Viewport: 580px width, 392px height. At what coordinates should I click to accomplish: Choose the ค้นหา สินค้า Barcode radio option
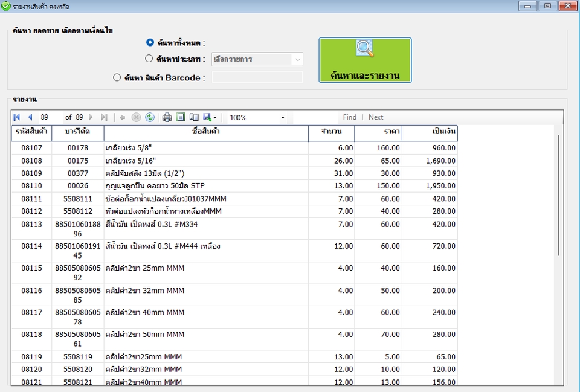(117, 77)
